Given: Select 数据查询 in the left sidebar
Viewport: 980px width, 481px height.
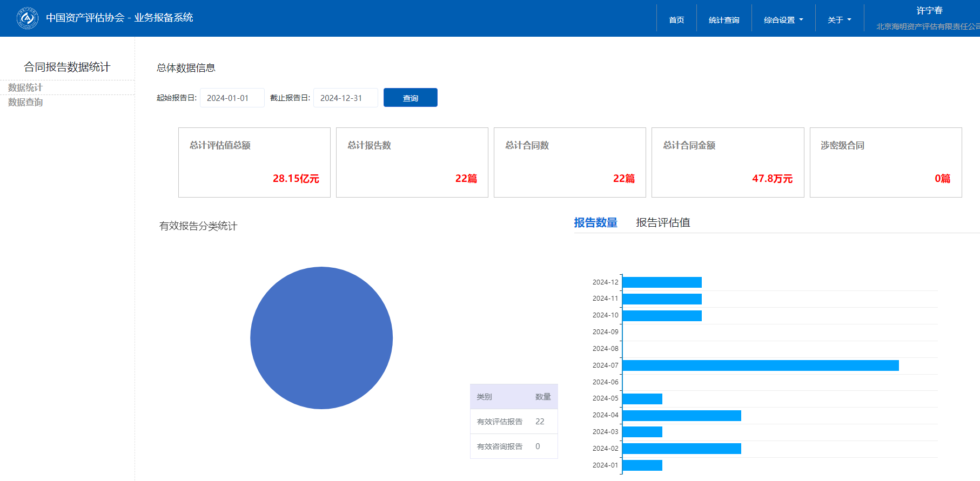Looking at the screenshot, I should pyautogui.click(x=25, y=102).
